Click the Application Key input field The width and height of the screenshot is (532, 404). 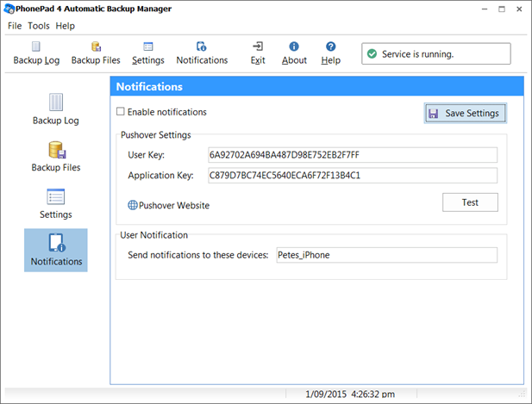353,175
